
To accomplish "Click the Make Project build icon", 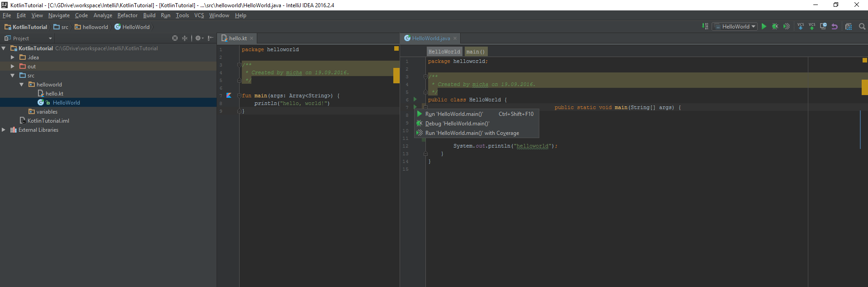I will point(705,27).
